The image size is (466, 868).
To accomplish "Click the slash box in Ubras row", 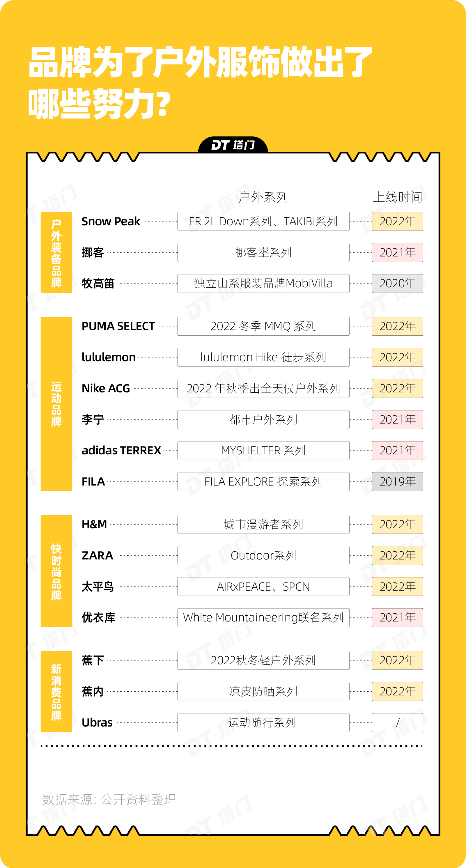I will click(397, 722).
